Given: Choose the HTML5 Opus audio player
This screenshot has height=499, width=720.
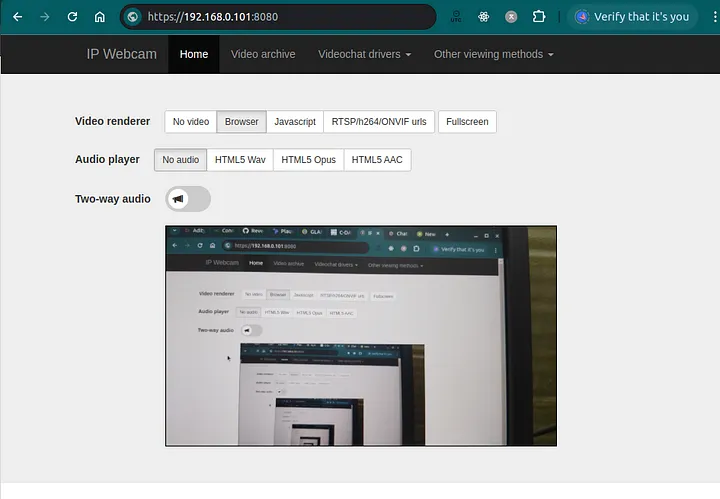Looking at the screenshot, I should pyautogui.click(x=308, y=160).
